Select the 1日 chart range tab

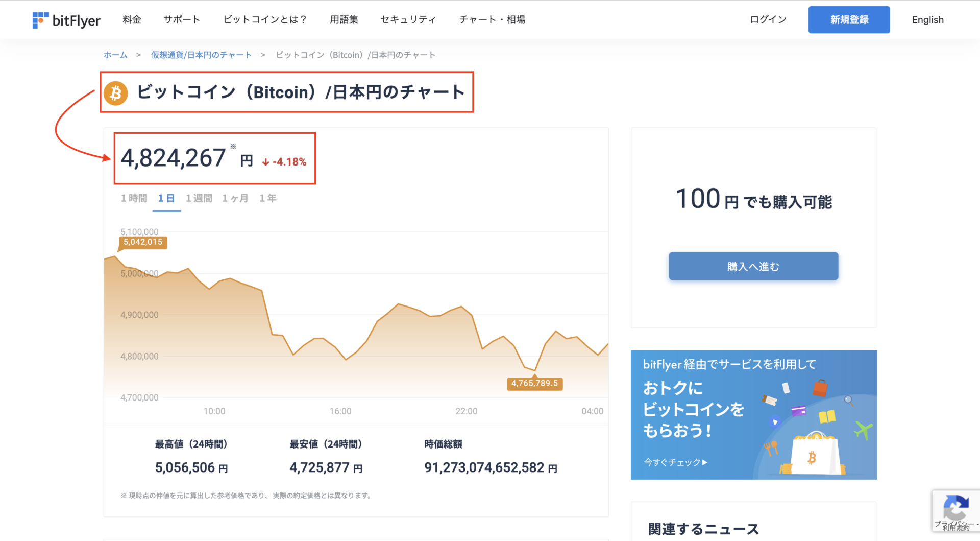pos(166,198)
